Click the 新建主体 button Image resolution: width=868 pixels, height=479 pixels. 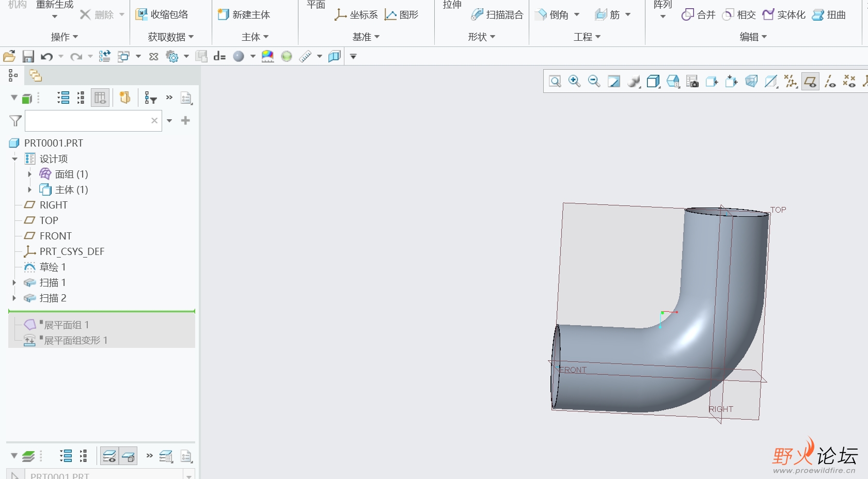tap(244, 14)
